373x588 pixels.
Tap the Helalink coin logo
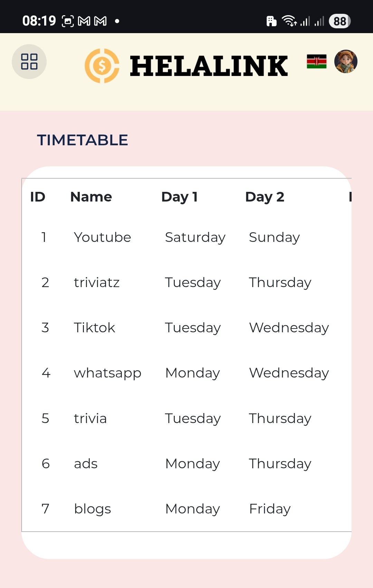(x=102, y=66)
